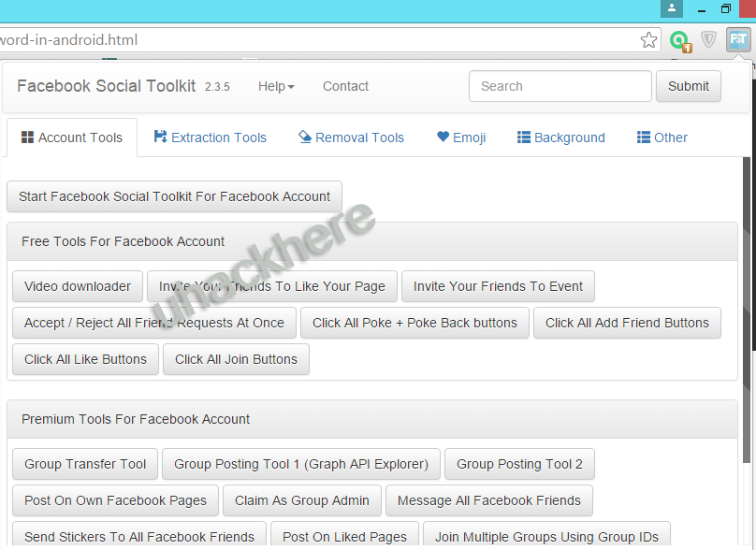Open the green circular extension icon with the orange badge
The height and width of the screenshot is (550, 756).
[x=680, y=41]
